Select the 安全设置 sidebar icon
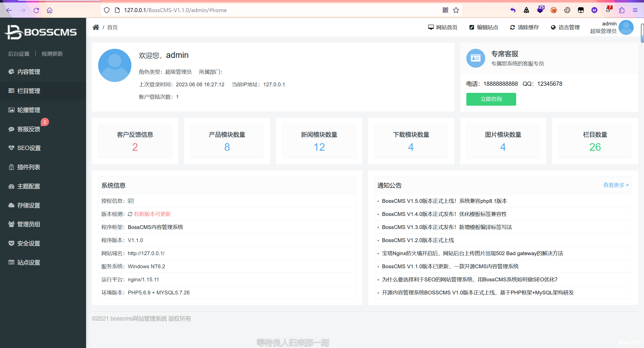This screenshot has height=348, width=644. coord(11,243)
